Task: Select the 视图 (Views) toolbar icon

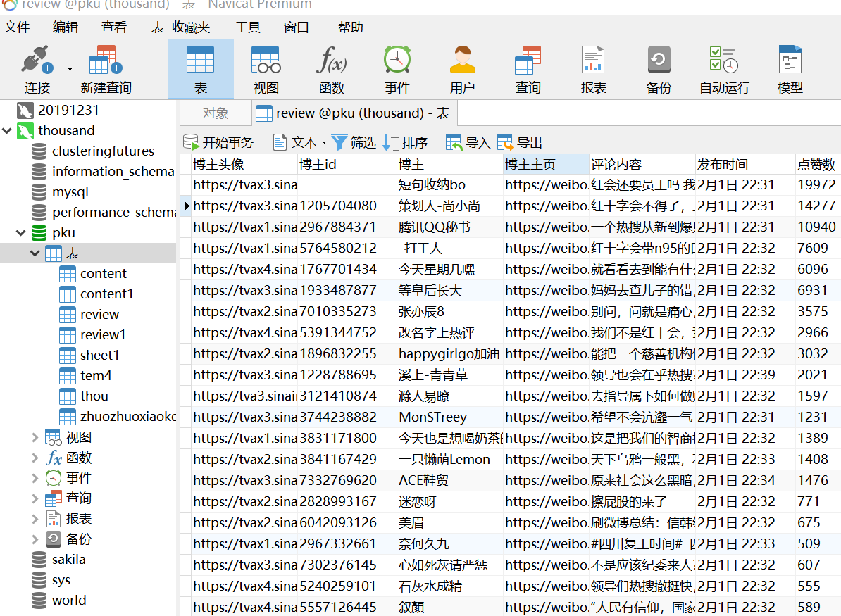Action: (x=266, y=68)
